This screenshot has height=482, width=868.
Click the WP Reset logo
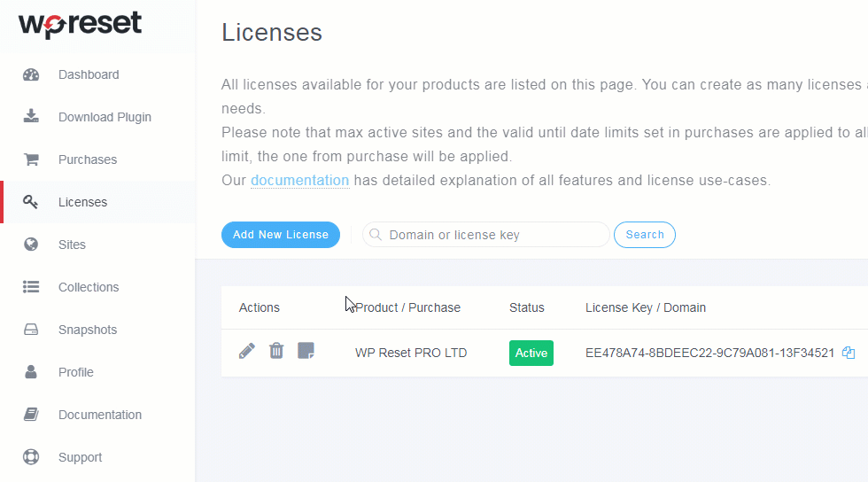(80, 24)
